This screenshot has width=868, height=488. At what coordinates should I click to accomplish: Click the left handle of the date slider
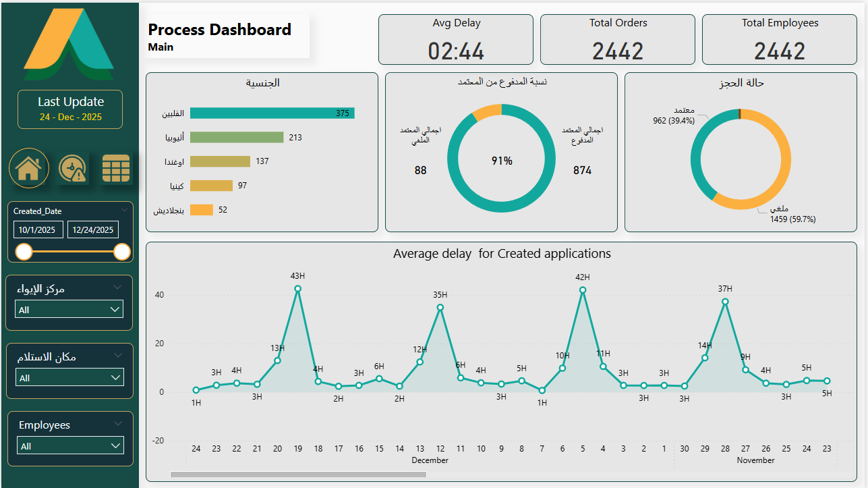click(24, 252)
